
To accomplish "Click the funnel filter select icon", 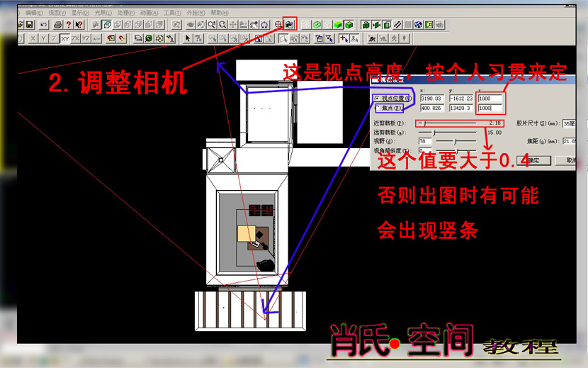I will tap(329, 38).
